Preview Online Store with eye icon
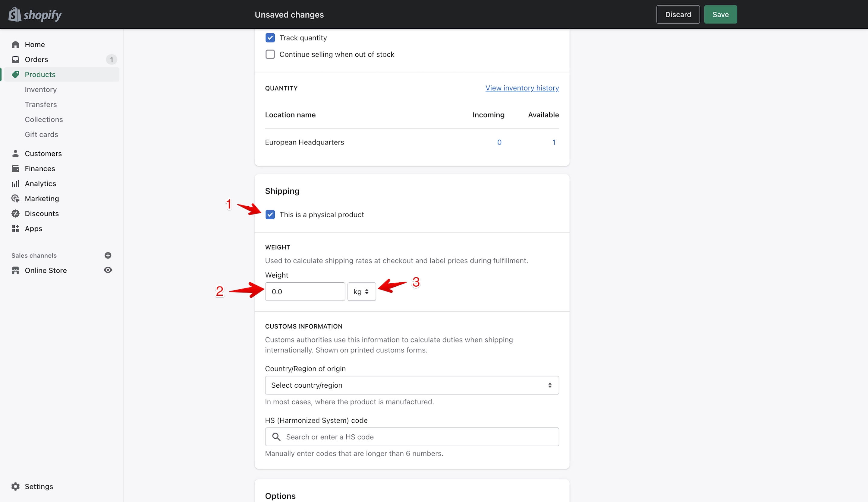Image resolution: width=868 pixels, height=502 pixels. pos(108,270)
